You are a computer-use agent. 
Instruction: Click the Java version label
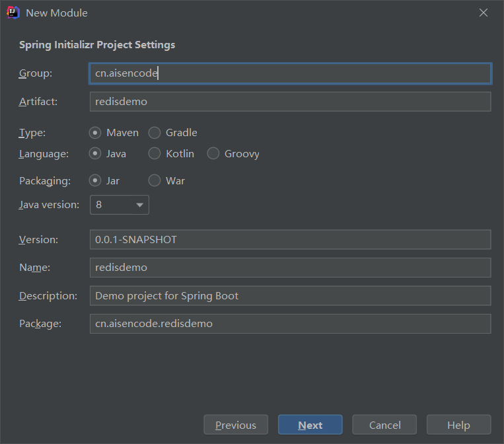[49, 205]
